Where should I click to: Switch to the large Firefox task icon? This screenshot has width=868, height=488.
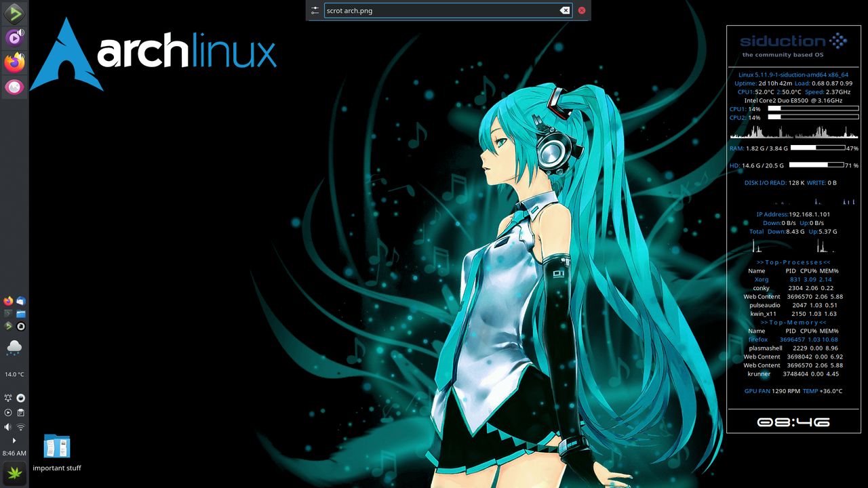coord(14,63)
